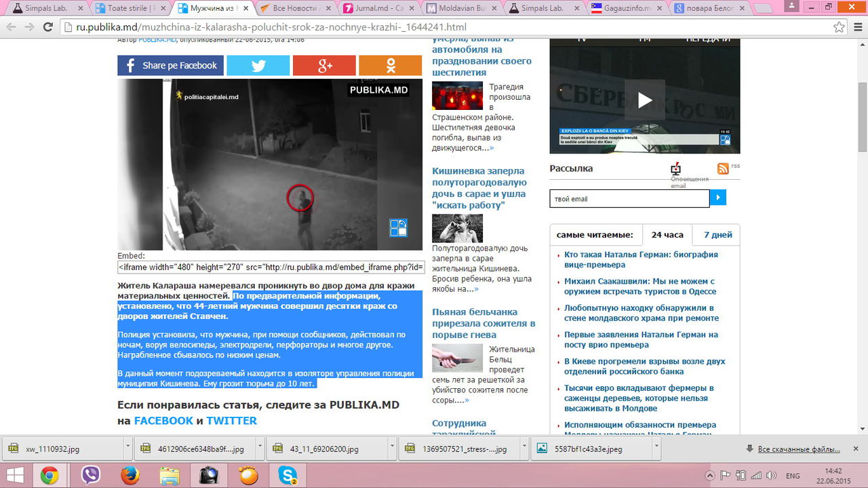
Task: Click the candles article thumbnail
Action: tap(457, 96)
